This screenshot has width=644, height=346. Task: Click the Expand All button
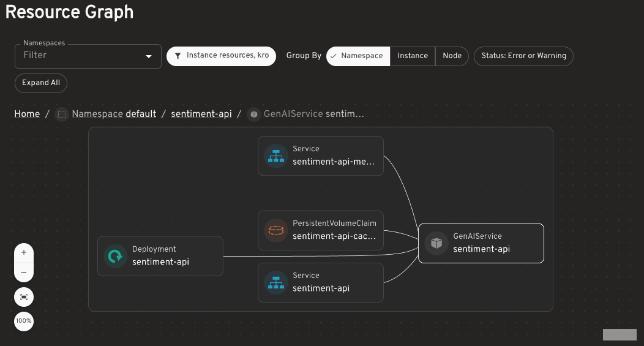click(41, 83)
